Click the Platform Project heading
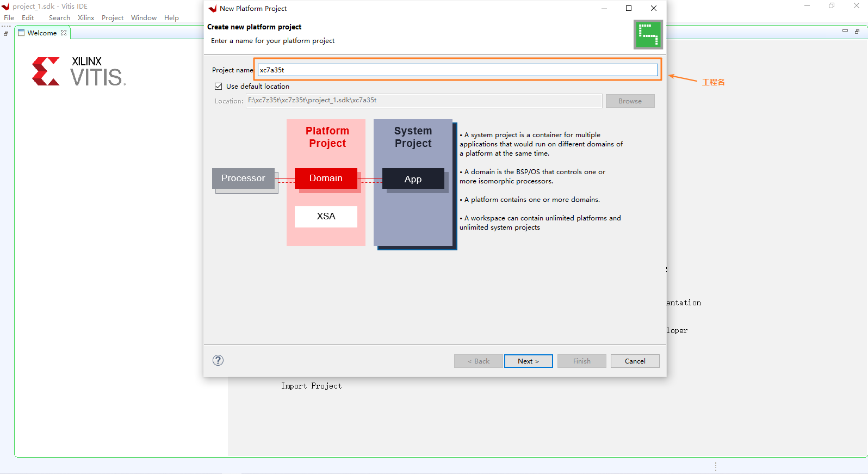 327,137
